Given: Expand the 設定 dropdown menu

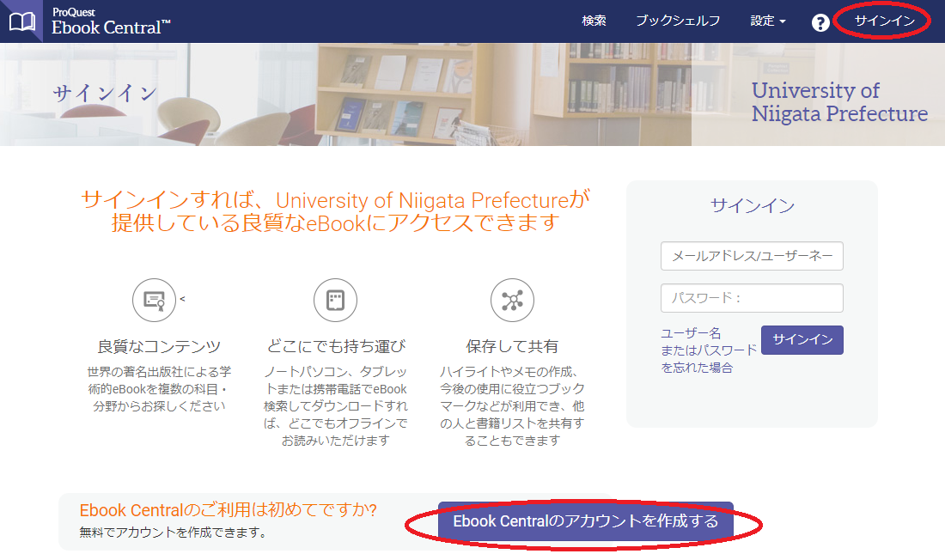Looking at the screenshot, I should [x=768, y=21].
